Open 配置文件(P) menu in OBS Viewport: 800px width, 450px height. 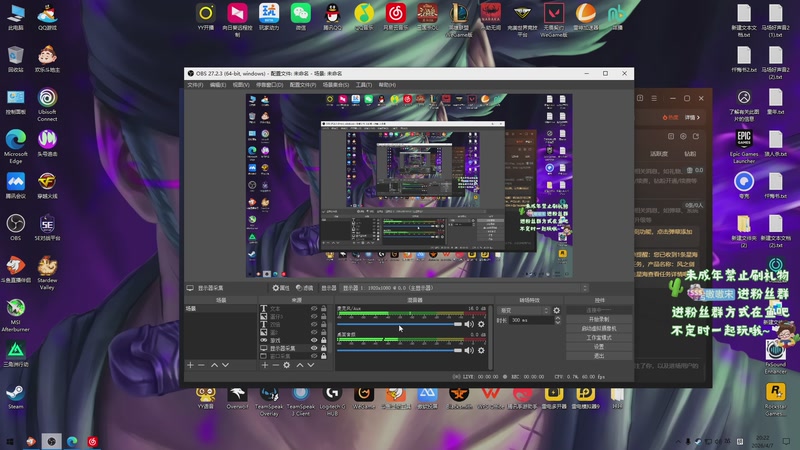[x=303, y=85]
